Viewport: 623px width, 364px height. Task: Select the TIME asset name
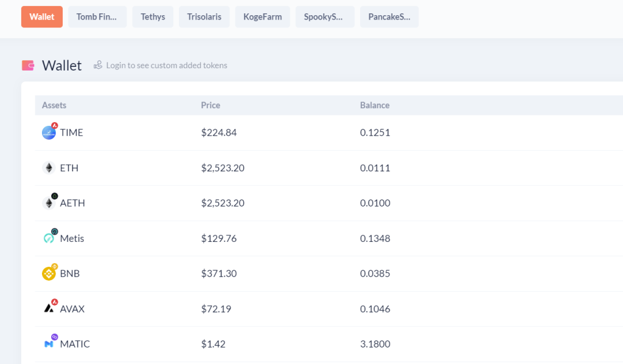(x=72, y=132)
